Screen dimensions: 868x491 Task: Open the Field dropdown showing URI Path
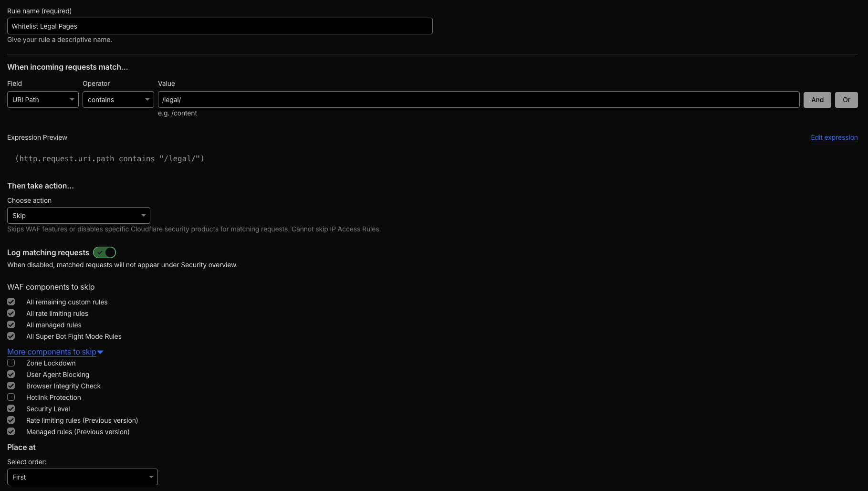pyautogui.click(x=42, y=99)
